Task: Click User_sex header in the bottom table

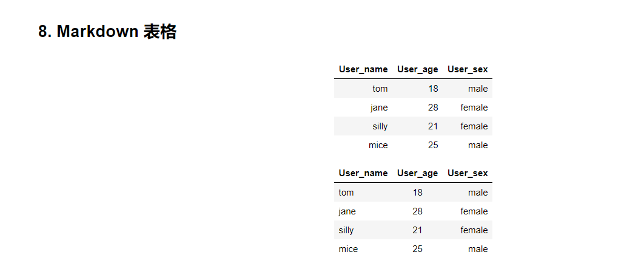Action: (468, 173)
